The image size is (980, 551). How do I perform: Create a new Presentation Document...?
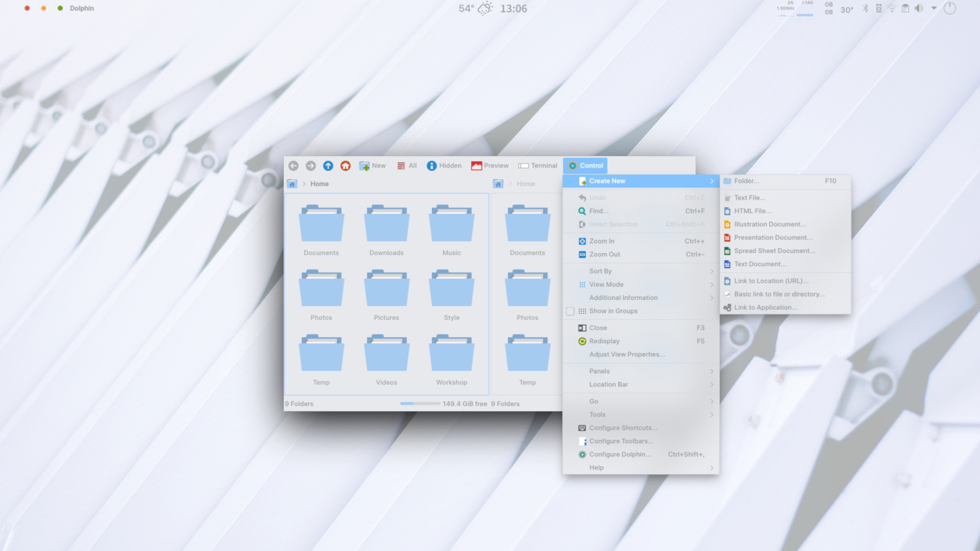coord(785,237)
